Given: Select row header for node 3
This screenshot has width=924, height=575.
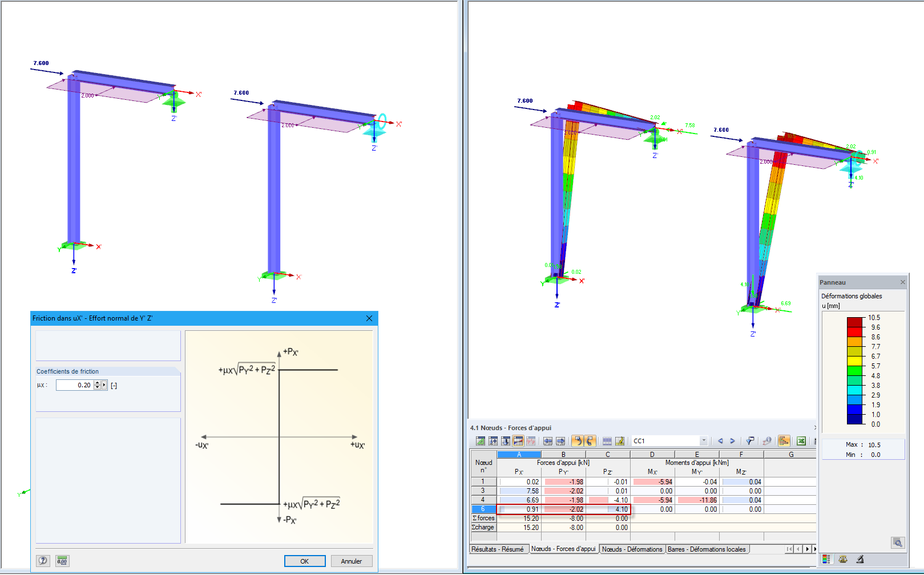Looking at the screenshot, I should [x=483, y=491].
